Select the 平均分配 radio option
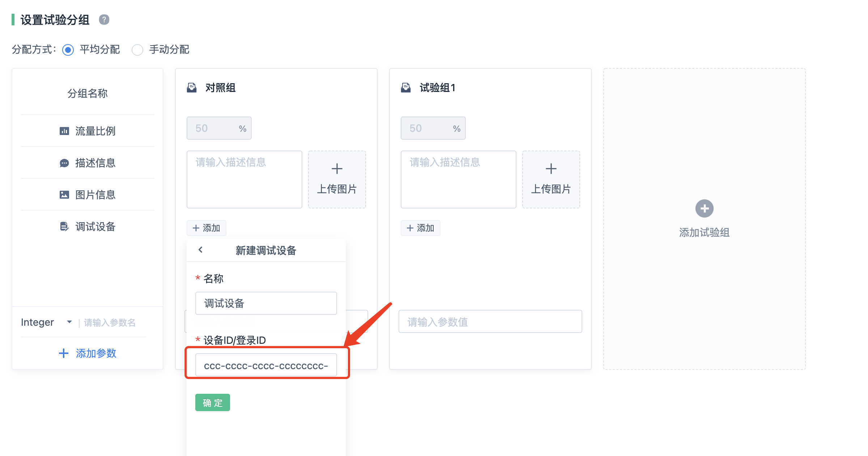The height and width of the screenshot is (456, 868). [68, 50]
